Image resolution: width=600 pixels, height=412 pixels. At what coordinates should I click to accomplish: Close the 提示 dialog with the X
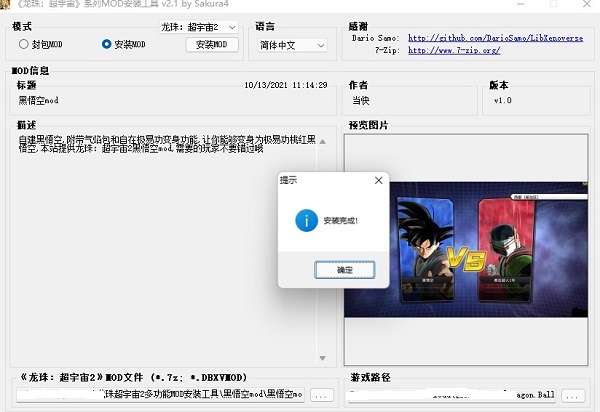tap(378, 180)
